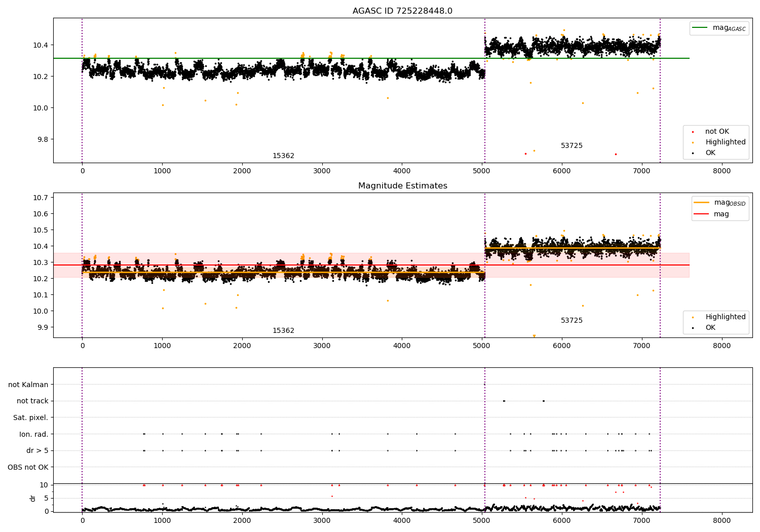This screenshot has width=760, height=532.
Task: Click the 'mag OBSID' legend label
Action: 730,203
